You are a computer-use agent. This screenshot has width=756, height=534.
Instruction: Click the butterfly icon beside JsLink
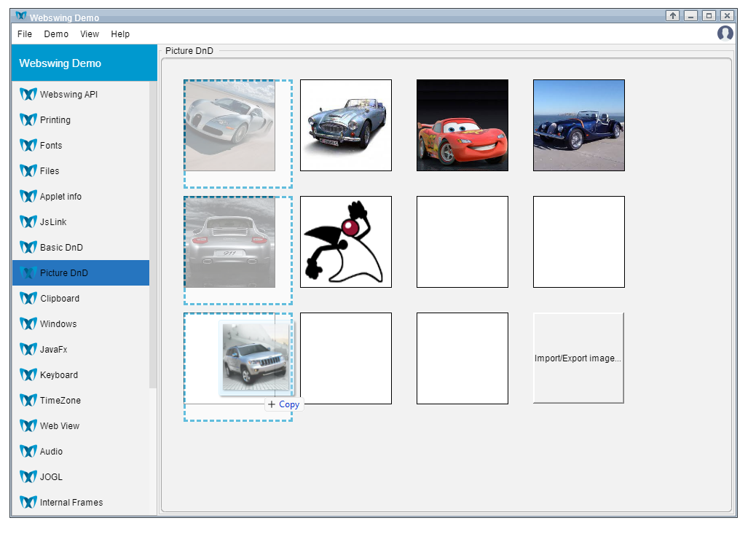pos(28,222)
